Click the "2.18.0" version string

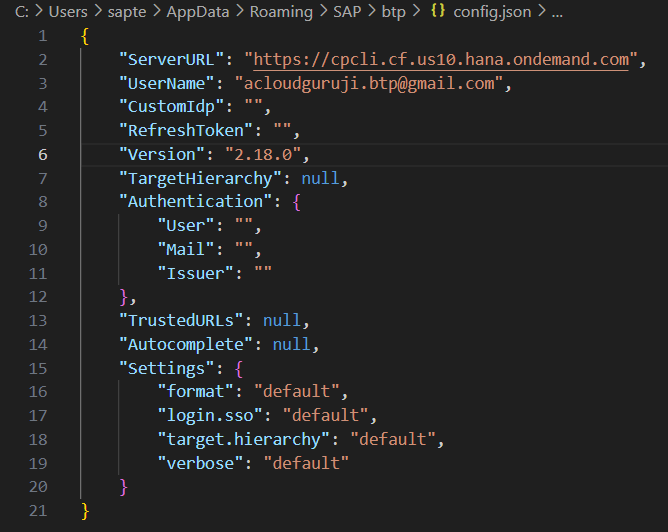267,154
